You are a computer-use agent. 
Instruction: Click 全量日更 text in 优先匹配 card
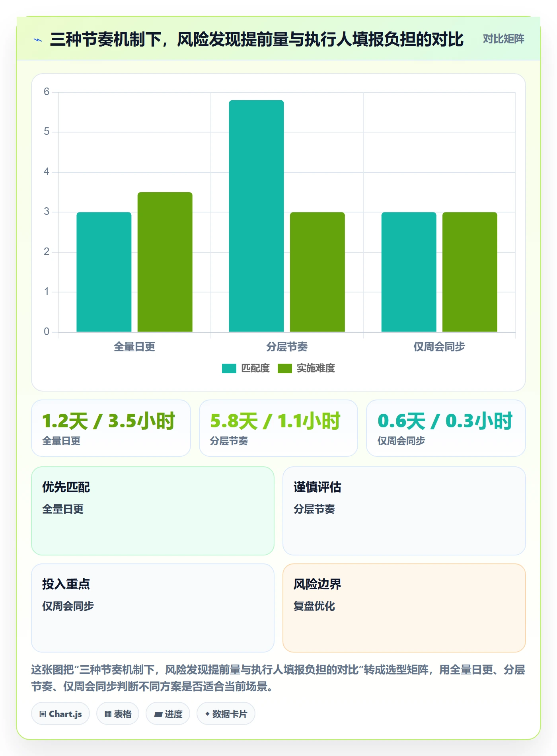[x=63, y=509]
